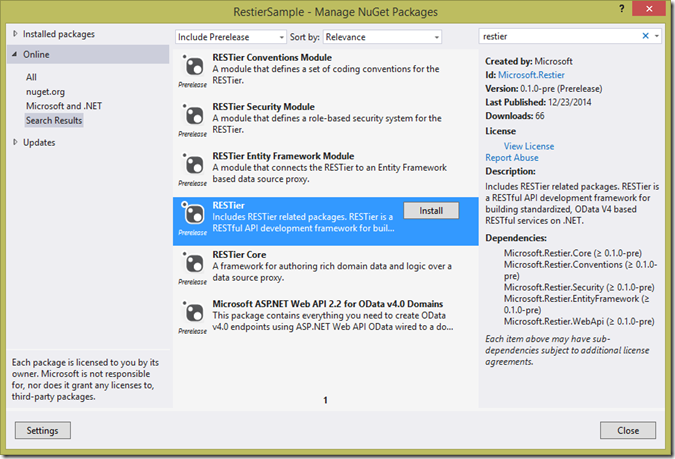Screen dimensions: 675x459
Task: Select Search Results in the sidebar
Action: point(54,121)
